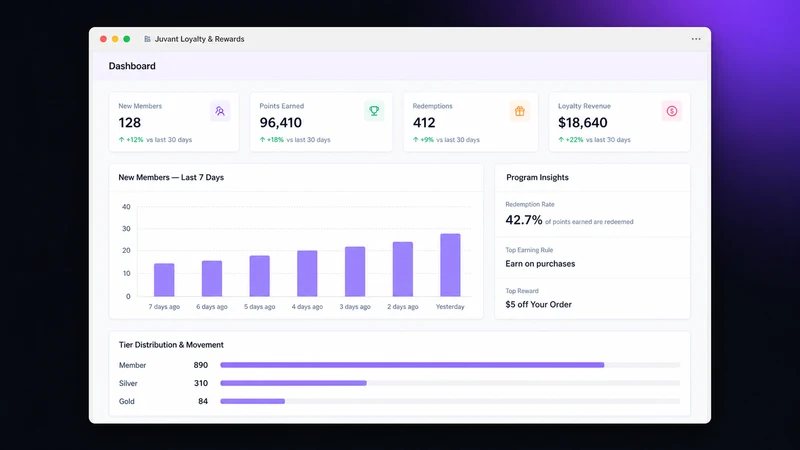The height and width of the screenshot is (450, 800).
Task: Click the 5 days ago chart bar
Action: [259, 276]
